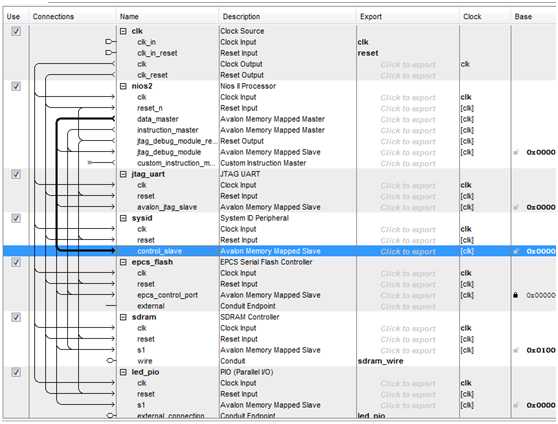Image resolution: width=558 pixels, height=424 pixels.
Task: Click the unlock icon next to avalon_jtag_slave base
Action: coord(516,207)
